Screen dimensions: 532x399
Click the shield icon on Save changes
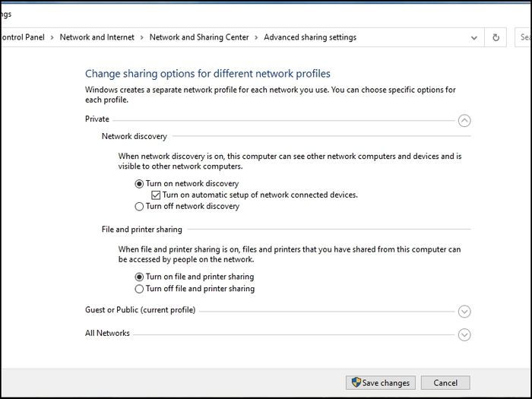pyautogui.click(x=356, y=382)
